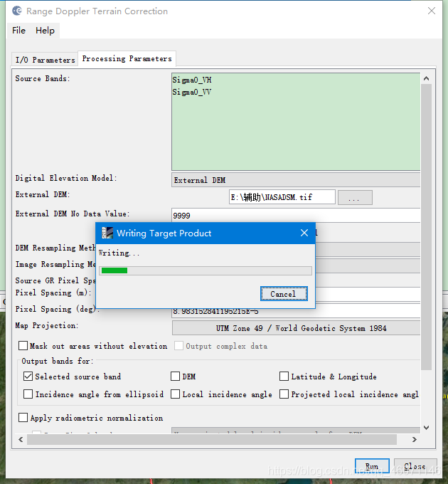Click the External DEM No Data Value field
The height and width of the screenshot is (484, 448).
(x=296, y=215)
